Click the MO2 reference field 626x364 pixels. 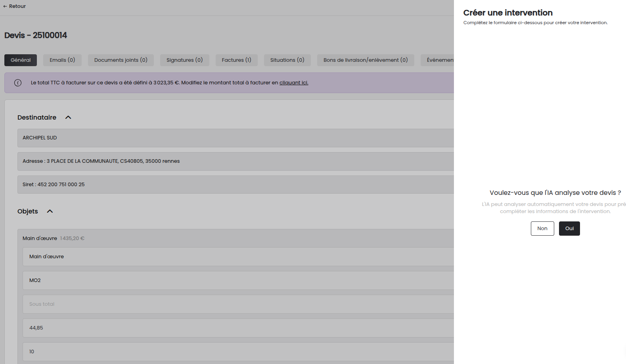(238, 280)
